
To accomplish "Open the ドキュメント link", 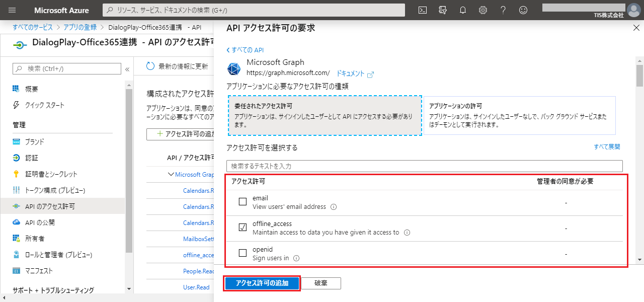I will (x=350, y=73).
